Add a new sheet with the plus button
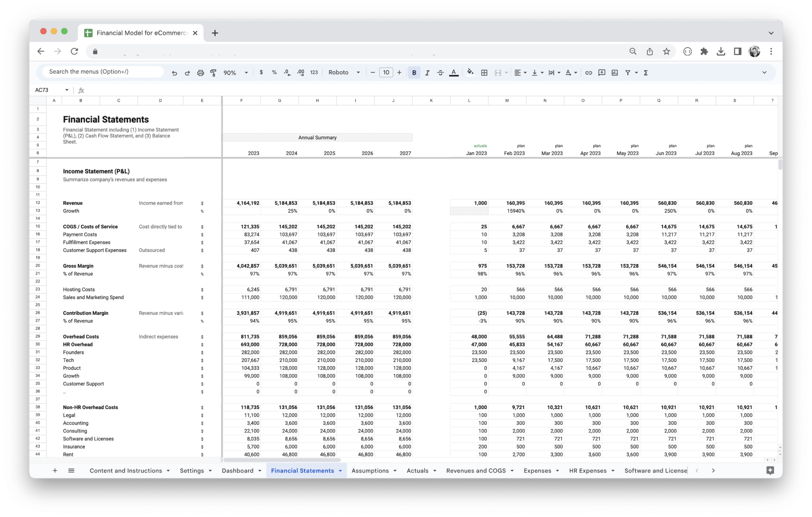The width and height of the screenshot is (812, 517). point(55,471)
